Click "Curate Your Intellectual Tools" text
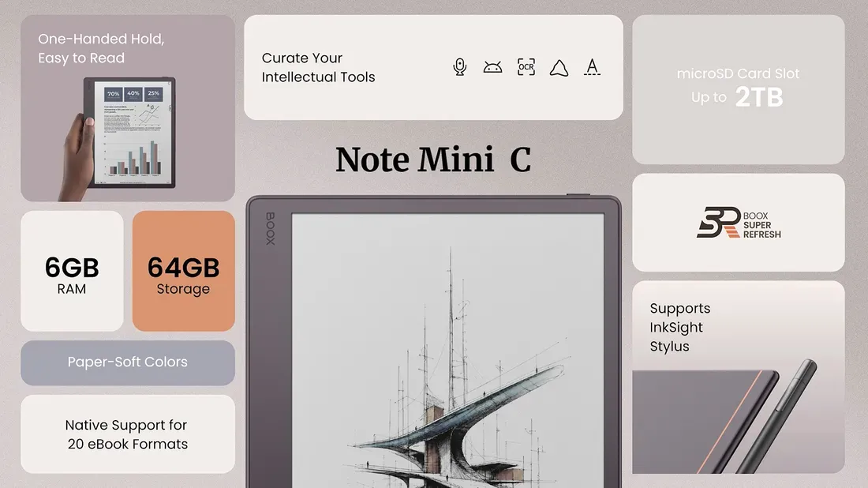This screenshot has width=868, height=488. pos(318,68)
